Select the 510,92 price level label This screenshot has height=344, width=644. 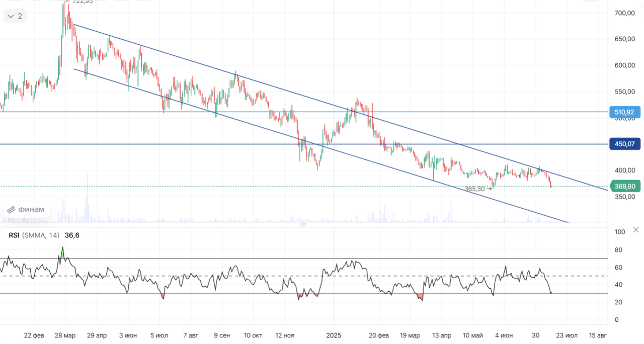624,112
